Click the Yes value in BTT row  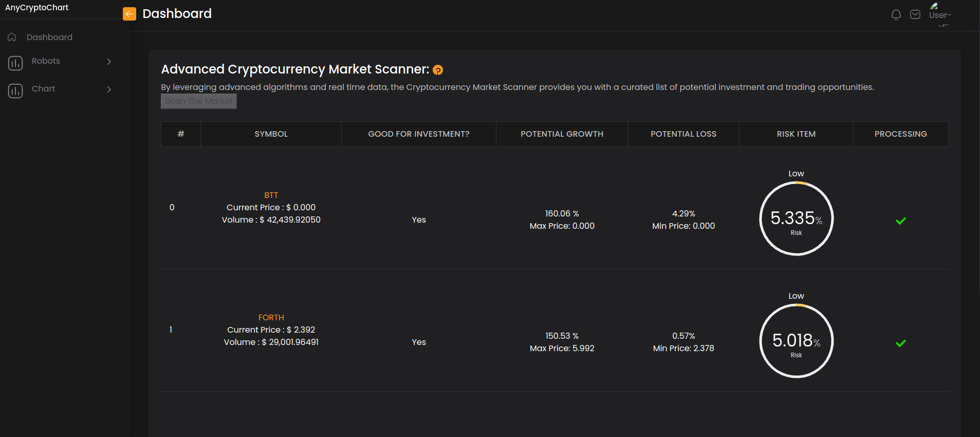pos(419,220)
